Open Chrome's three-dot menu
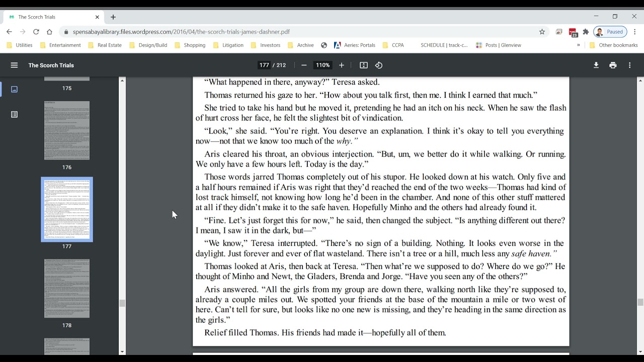This screenshot has height=362, width=644. point(635,32)
